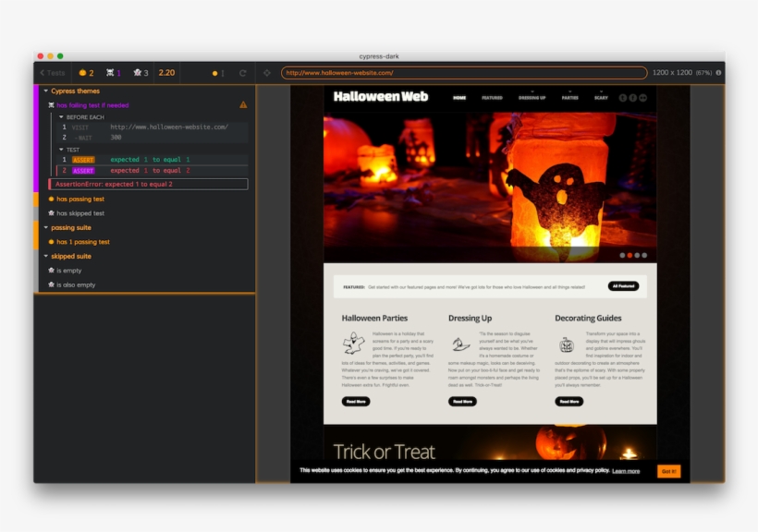
Task: Select the fourth carousel slide dot
Action: [644, 255]
